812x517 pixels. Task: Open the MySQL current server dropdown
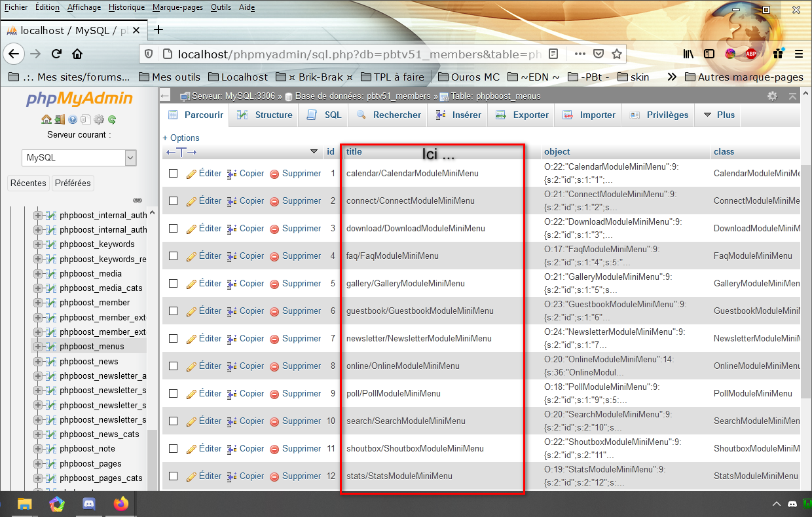pos(79,158)
